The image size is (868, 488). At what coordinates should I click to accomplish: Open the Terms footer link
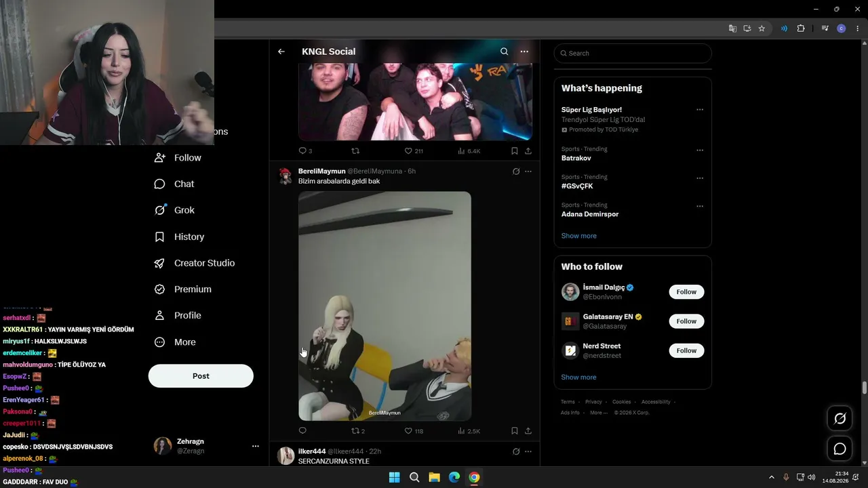[x=568, y=402]
